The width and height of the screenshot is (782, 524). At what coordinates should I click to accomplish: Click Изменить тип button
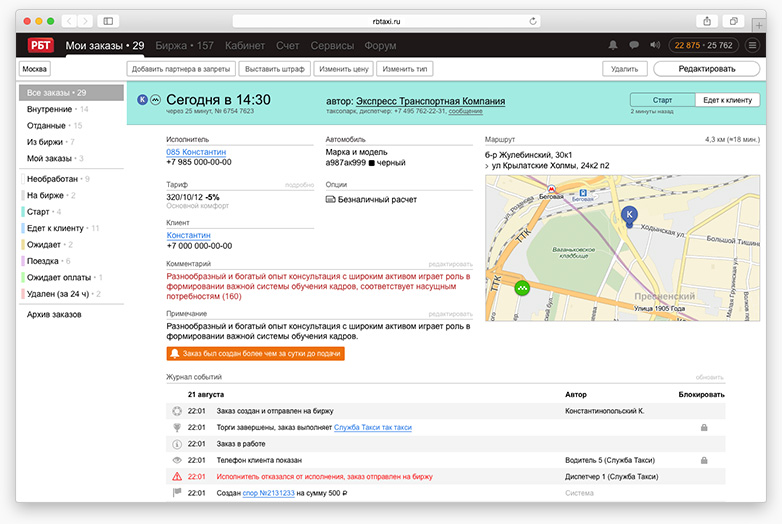[x=404, y=69]
